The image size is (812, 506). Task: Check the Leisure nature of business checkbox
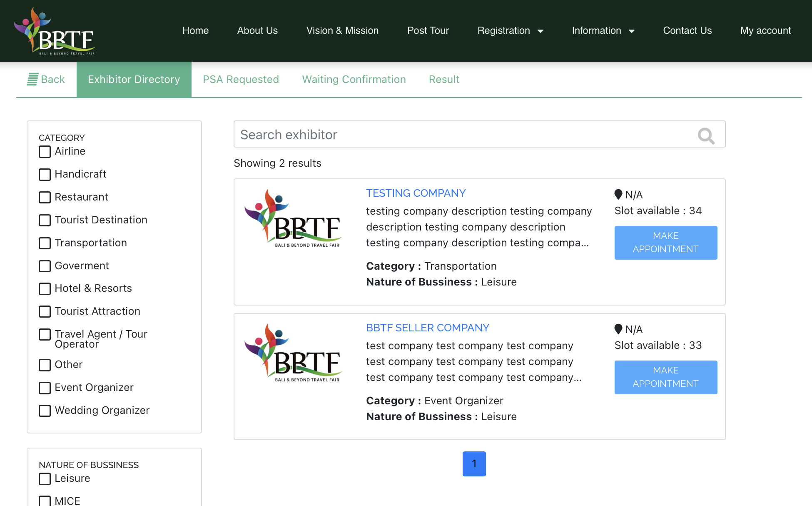(x=45, y=478)
